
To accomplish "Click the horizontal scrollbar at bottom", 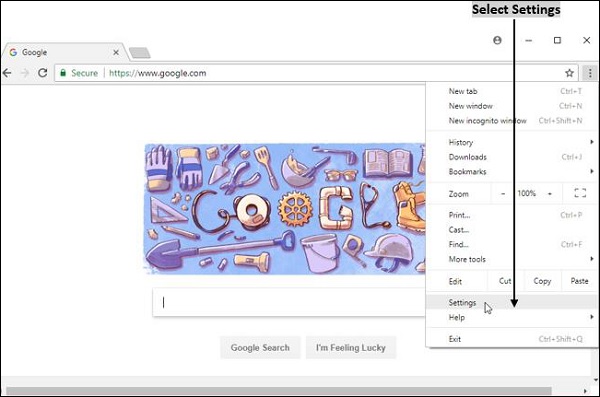I will pyautogui.click(x=279, y=391).
